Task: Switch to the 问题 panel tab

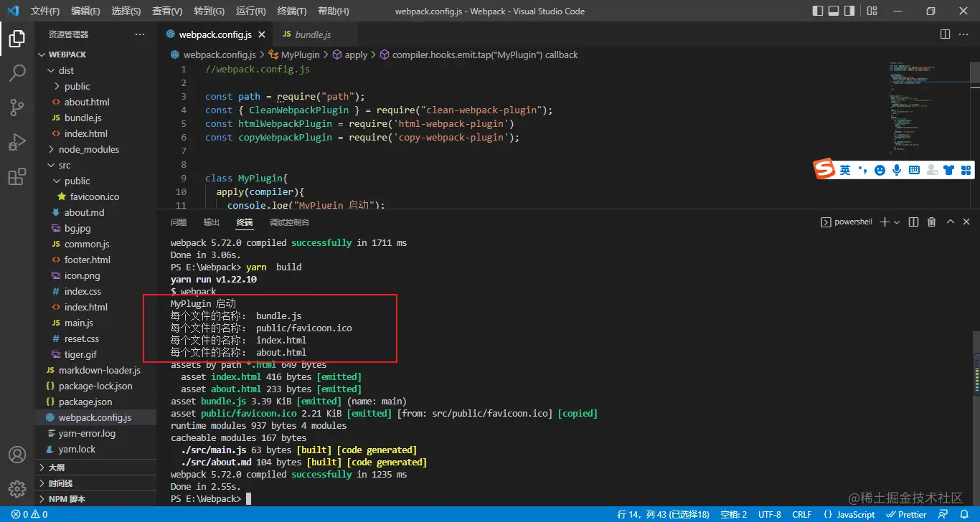Action: tap(179, 222)
